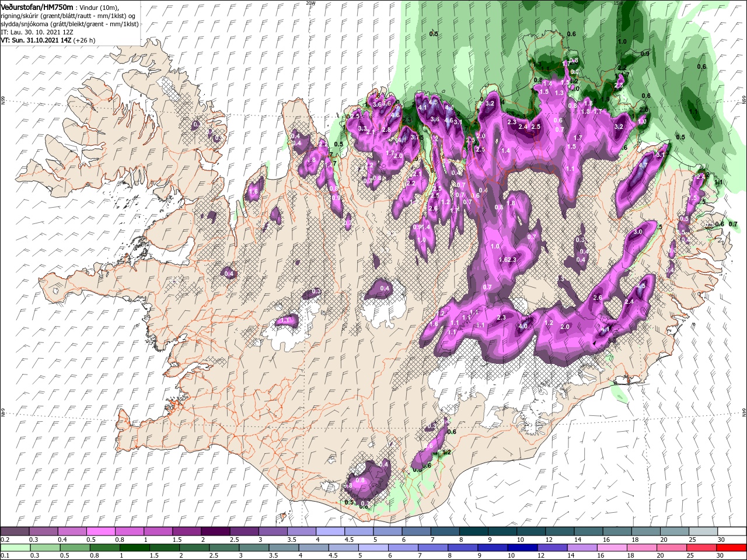This screenshot has width=747, height=560.
Task: Click the 20W longitude label at the top edge
Action: tap(310, 2)
